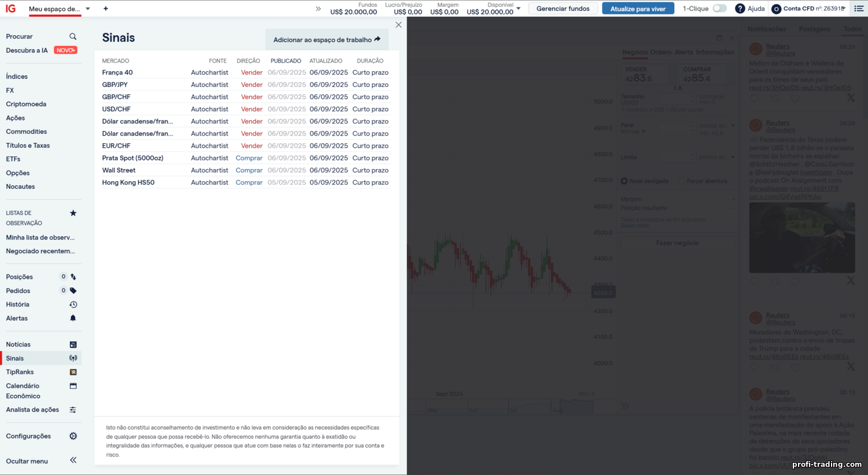Click the star icon for Listas de Observação
Image resolution: width=868 pixels, height=475 pixels.
click(73, 213)
